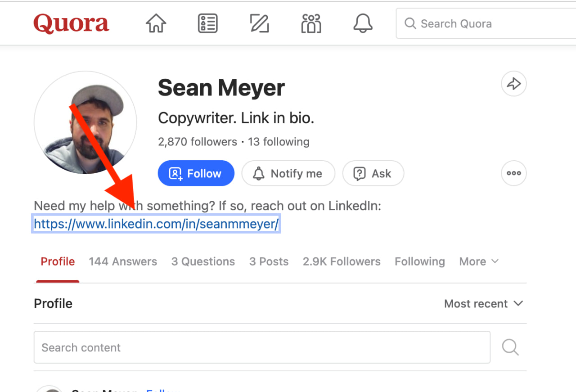Screen dimensions: 576x392
Task: Open the Most recent sort dropdown
Action: 484,304
